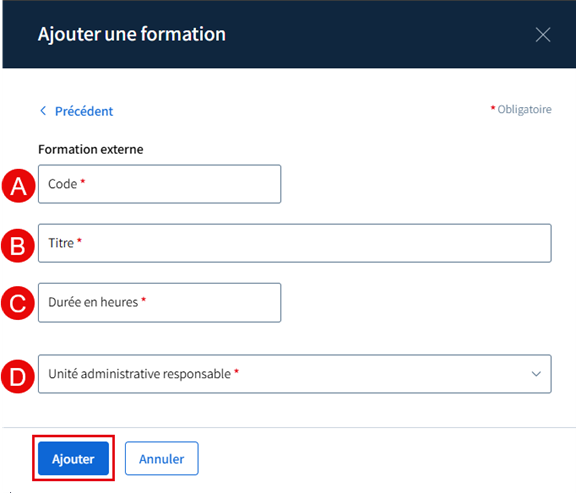Click the back chevron beside Précédent
This screenshot has height=493, width=576.
point(43,111)
